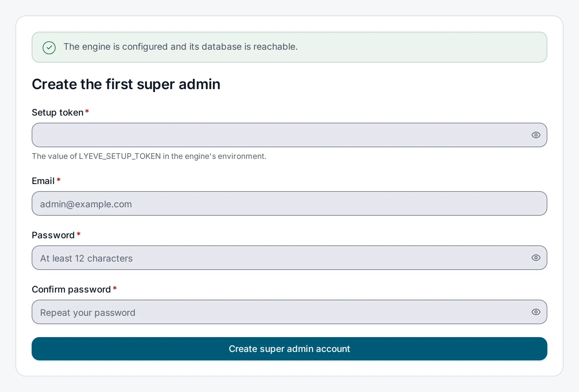Click the 'Confirm password' label
The height and width of the screenshot is (392, 579).
(71, 289)
